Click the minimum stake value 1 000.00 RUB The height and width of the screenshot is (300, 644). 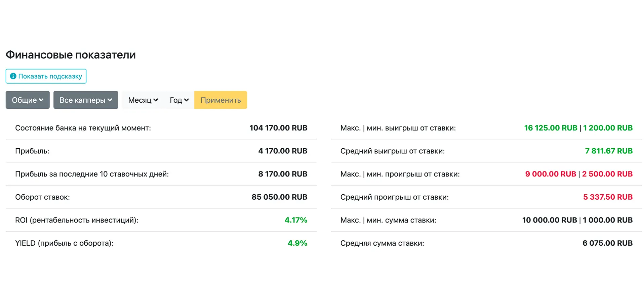pyautogui.click(x=608, y=220)
